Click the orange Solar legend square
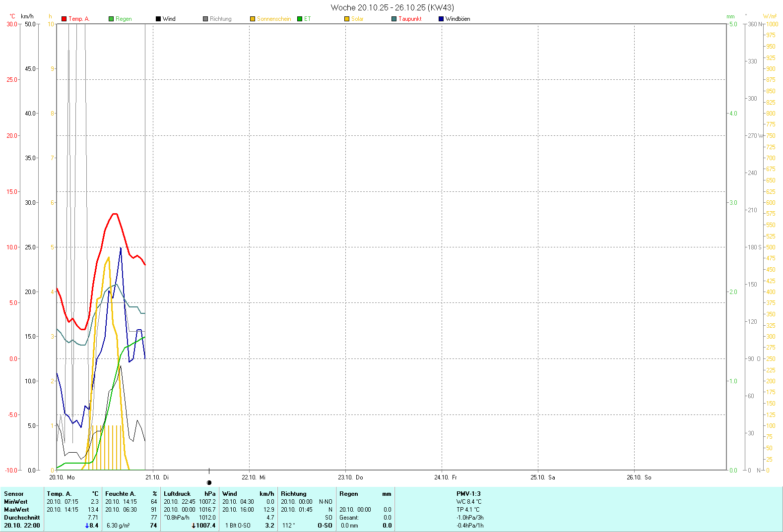This screenshot has width=783, height=532. 347,19
